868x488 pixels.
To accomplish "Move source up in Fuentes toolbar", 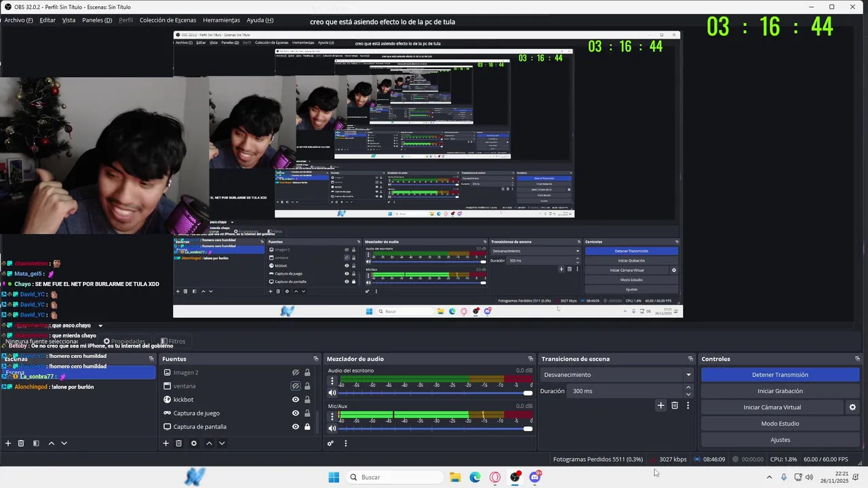I will point(209,443).
